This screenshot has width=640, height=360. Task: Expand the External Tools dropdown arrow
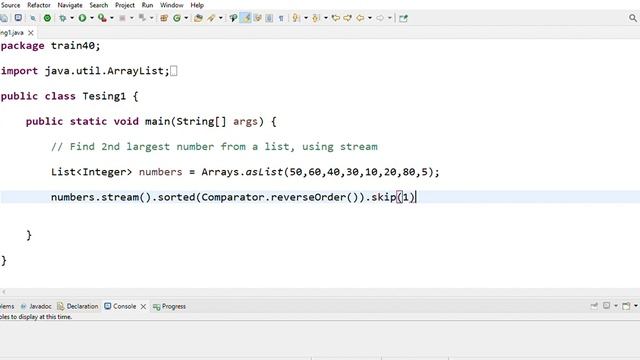point(112,18)
